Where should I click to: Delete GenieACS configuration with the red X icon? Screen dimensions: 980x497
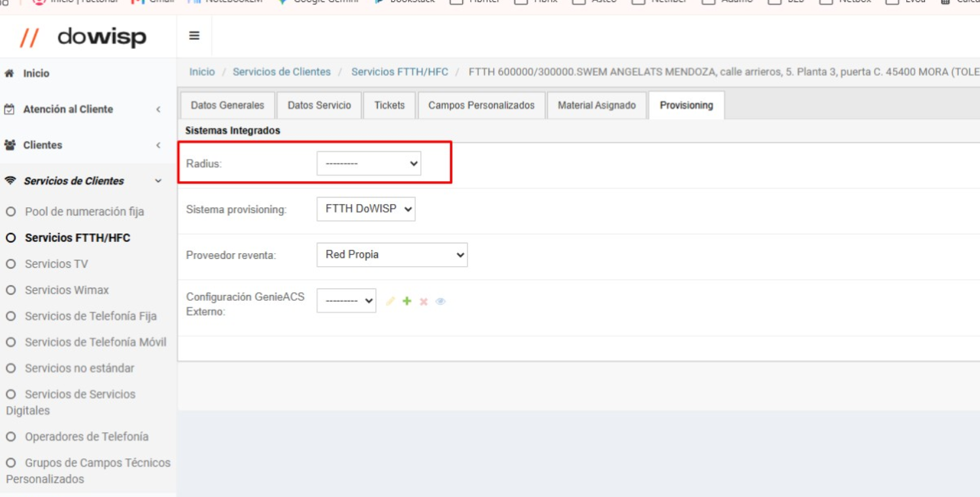(424, 301)
